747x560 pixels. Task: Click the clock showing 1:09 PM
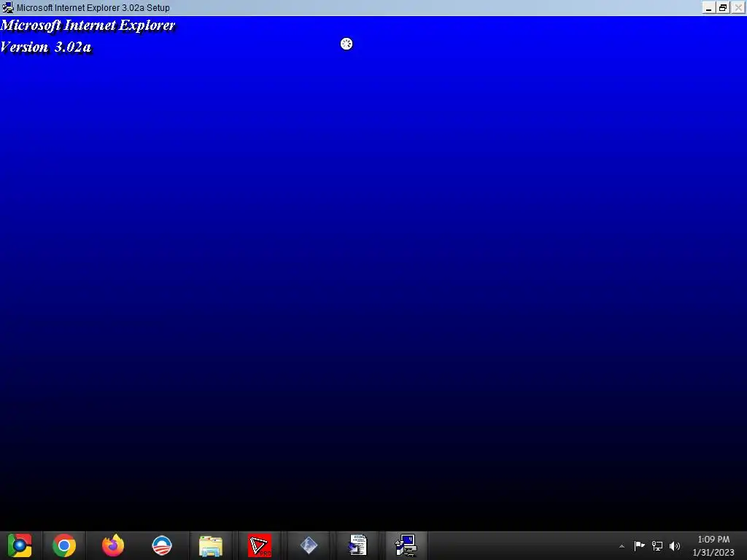tap(713, 540)
